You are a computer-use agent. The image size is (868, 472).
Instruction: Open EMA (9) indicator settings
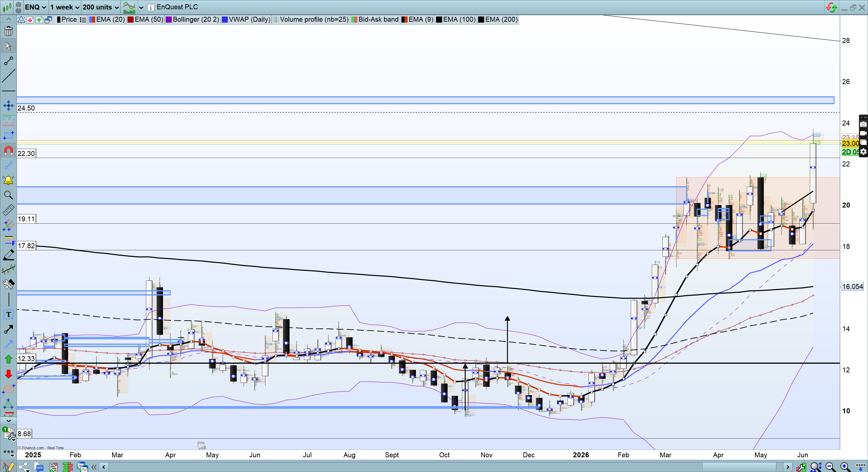[x=417, y=19]
